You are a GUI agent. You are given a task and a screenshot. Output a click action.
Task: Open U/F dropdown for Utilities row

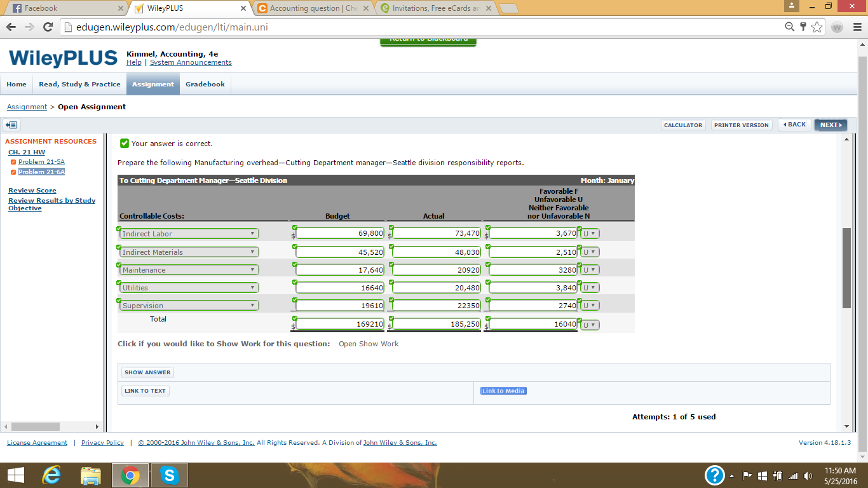point(589,288)
